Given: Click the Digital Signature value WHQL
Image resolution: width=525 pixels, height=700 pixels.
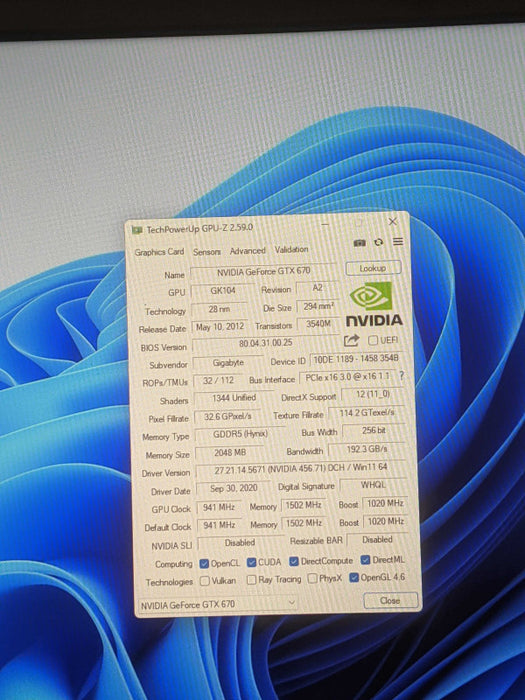Looking at the screenshot, I should pyautogui.click(x=373, y=485).
